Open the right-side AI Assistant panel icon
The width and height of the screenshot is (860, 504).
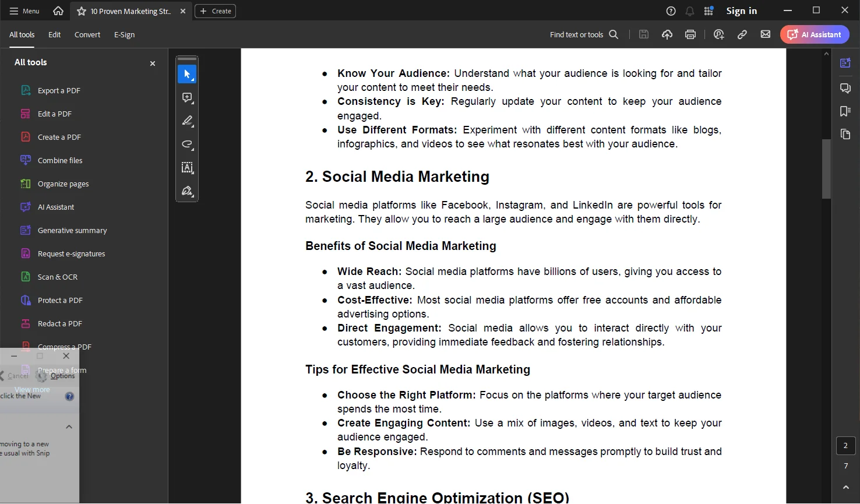pyautogui.click(x=845, y=63)
